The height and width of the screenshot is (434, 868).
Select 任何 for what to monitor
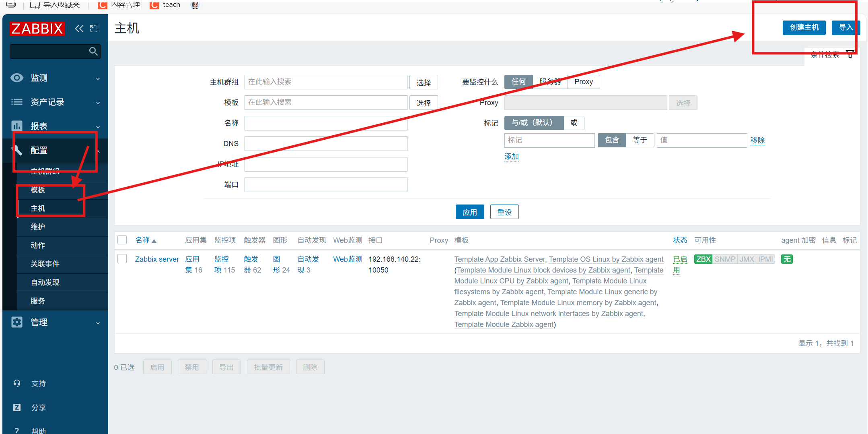(518, 82)
